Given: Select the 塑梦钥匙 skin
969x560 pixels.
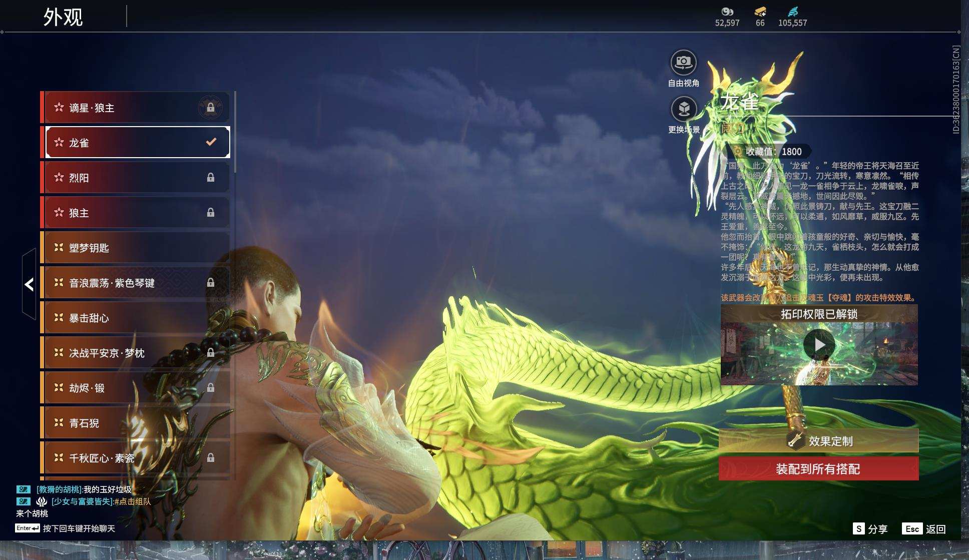Looking at the screenshot, I should click(x=135, y=248).
